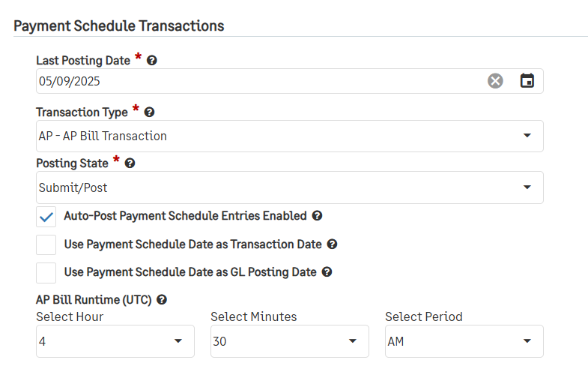Image resolution: width=588 pixels, height=390 pixels.
Task: Show help for GL Posting Date option
Action: [327, 272]
